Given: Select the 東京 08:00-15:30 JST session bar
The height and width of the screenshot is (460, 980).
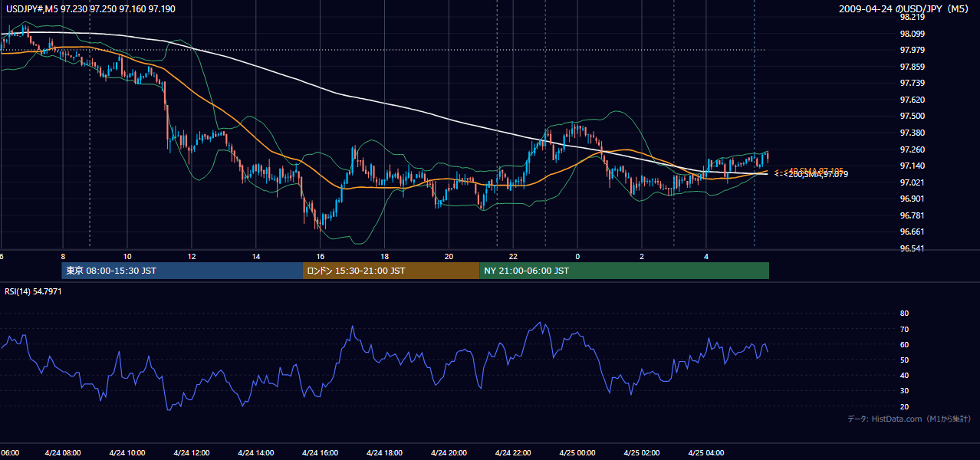Looking at the screenshot, I should [x=183, y=271].
